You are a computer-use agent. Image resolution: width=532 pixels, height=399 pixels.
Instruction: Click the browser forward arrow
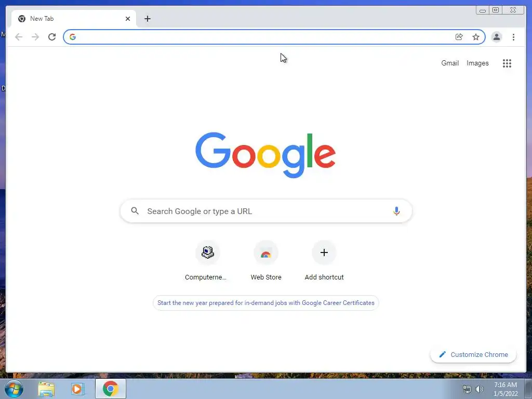click(x=35, y=37)
